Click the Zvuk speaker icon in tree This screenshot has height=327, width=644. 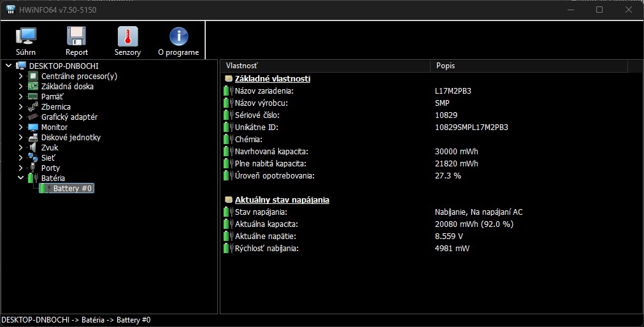(33, 147)
